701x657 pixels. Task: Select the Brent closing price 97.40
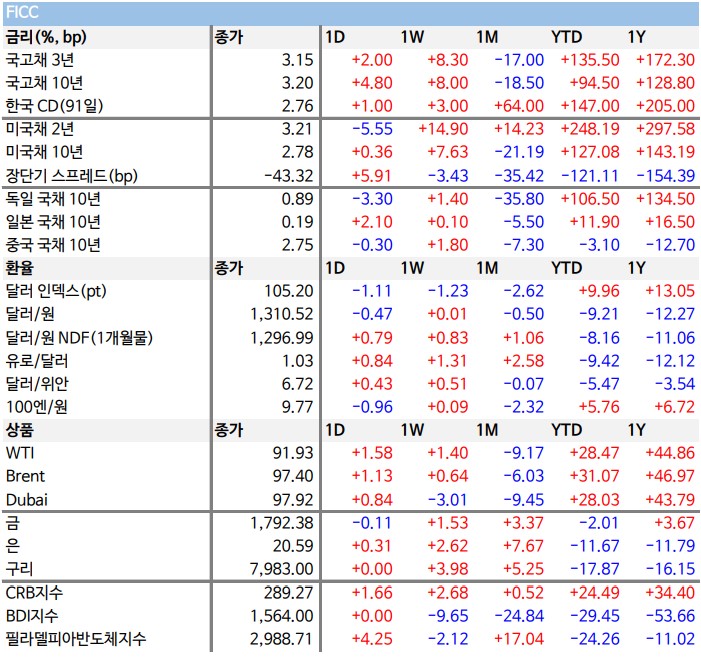coord(293,476)
